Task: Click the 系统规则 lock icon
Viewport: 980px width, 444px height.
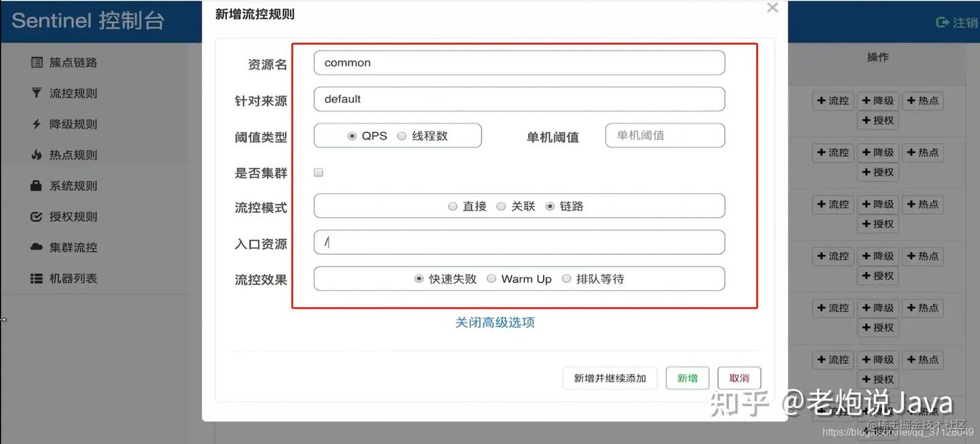Action: (x=37, y=186)
